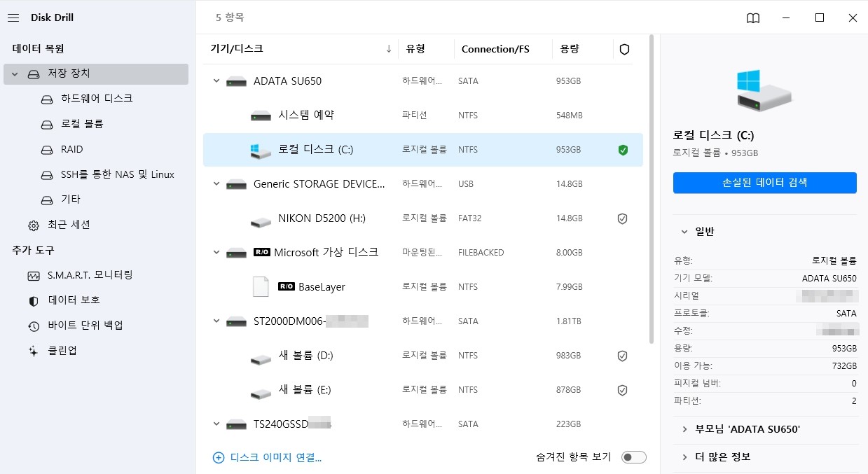Open the 디스크 이미지 연결 link

pos(267,456)
